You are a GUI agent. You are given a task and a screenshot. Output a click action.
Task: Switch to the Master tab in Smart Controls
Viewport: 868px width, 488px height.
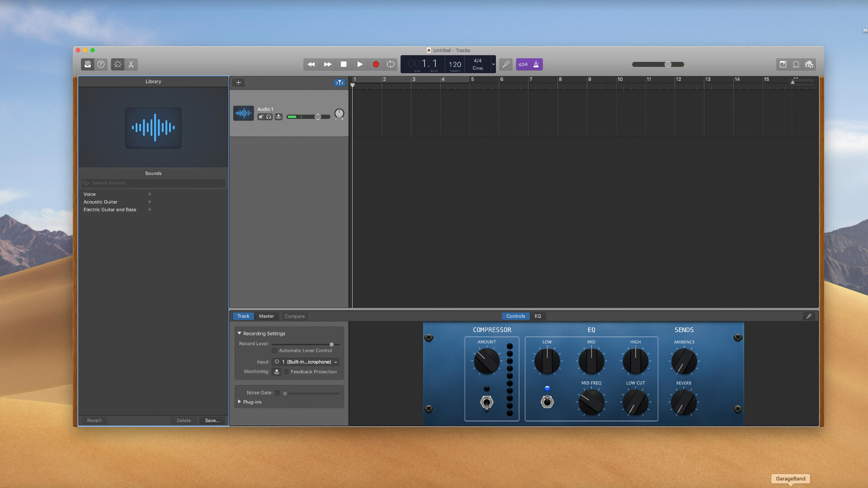(x=265, y=316)
